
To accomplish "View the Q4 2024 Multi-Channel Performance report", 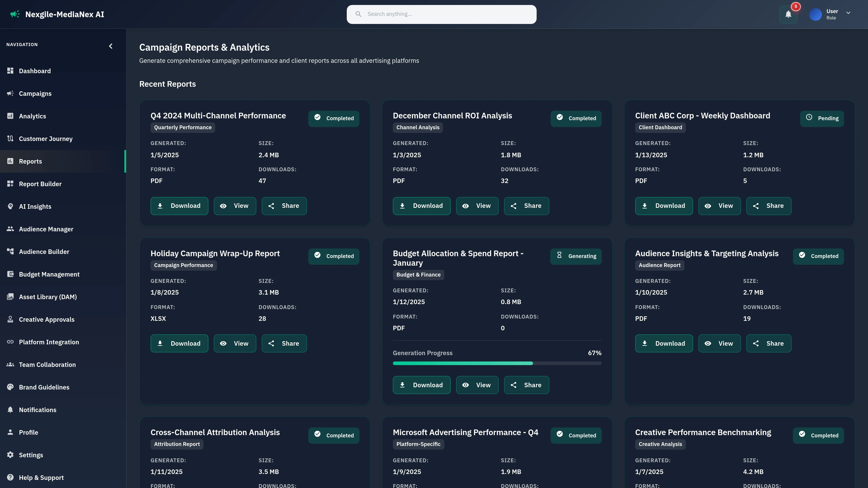I will 235,205.
